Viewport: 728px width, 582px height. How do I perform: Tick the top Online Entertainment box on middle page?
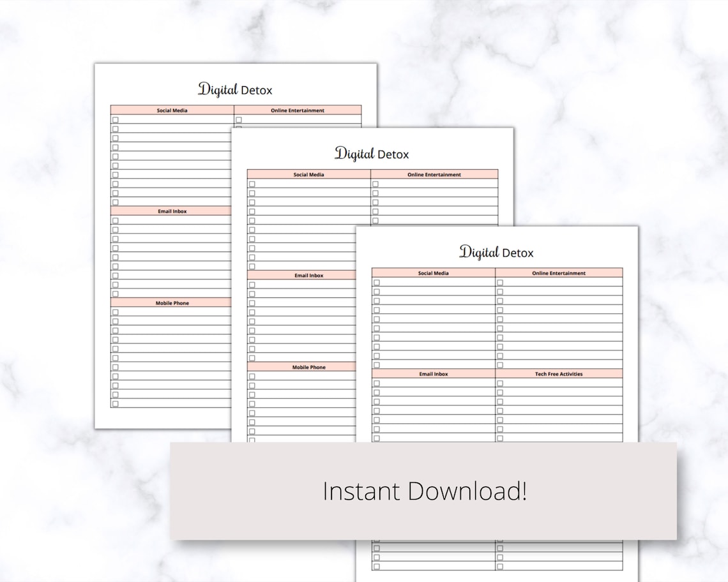pyautogui.click(x=374, y=183)
